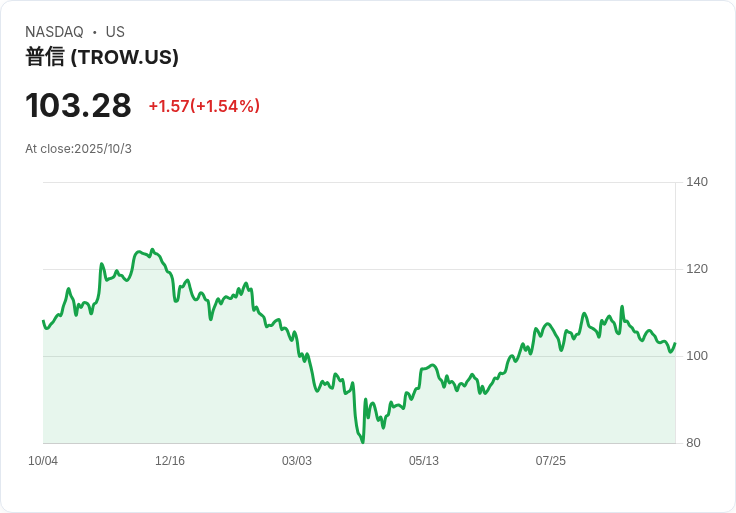Click the 103.28 closing price
This screenshot has width=736, height=513.
click(x=78, y=105)
